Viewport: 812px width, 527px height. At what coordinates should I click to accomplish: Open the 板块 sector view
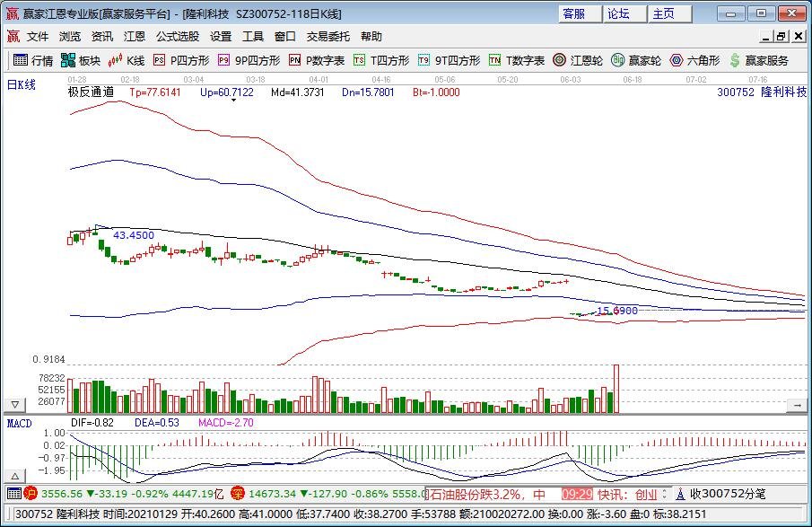[x=80, y=61]
